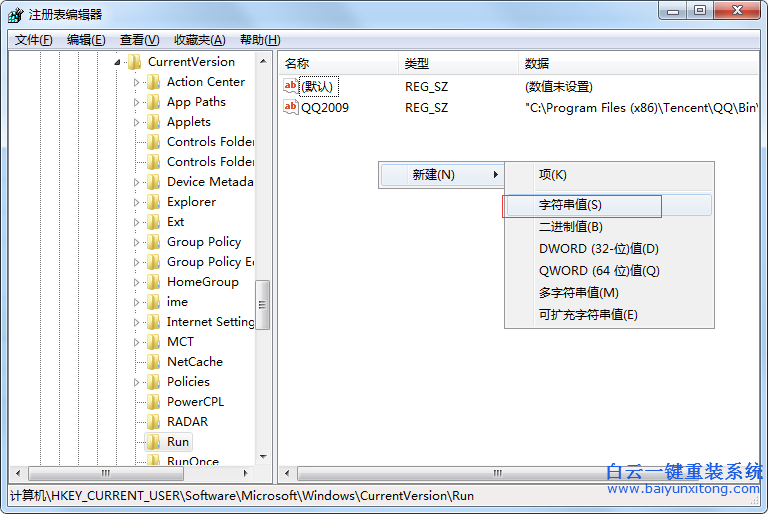Screen dimensions: 768x514
Task: Click the HomeGroup folder icon
Action: coord(153,282)
